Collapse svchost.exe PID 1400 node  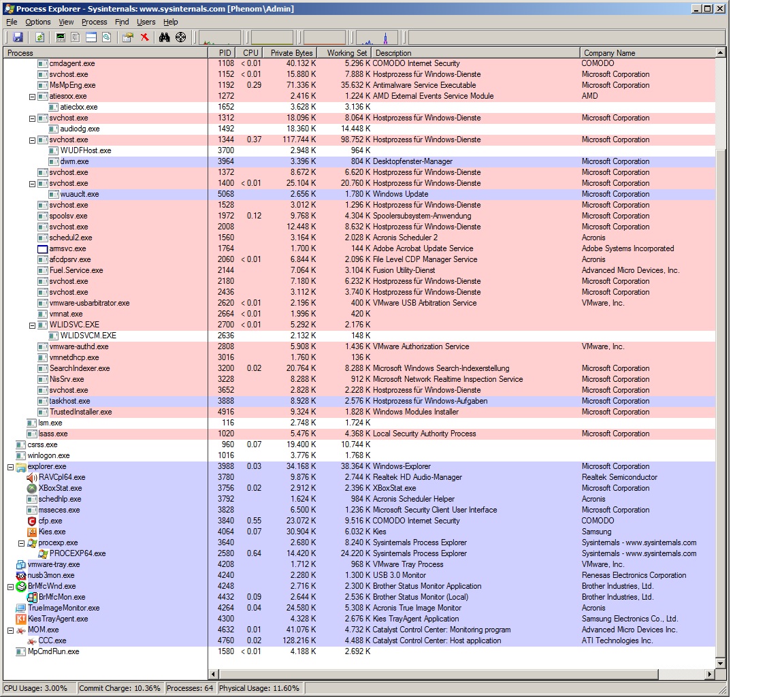tap(32, 184)
